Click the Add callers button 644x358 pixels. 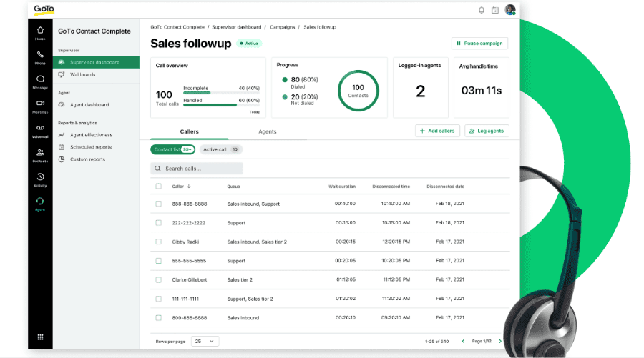[437, 131]
